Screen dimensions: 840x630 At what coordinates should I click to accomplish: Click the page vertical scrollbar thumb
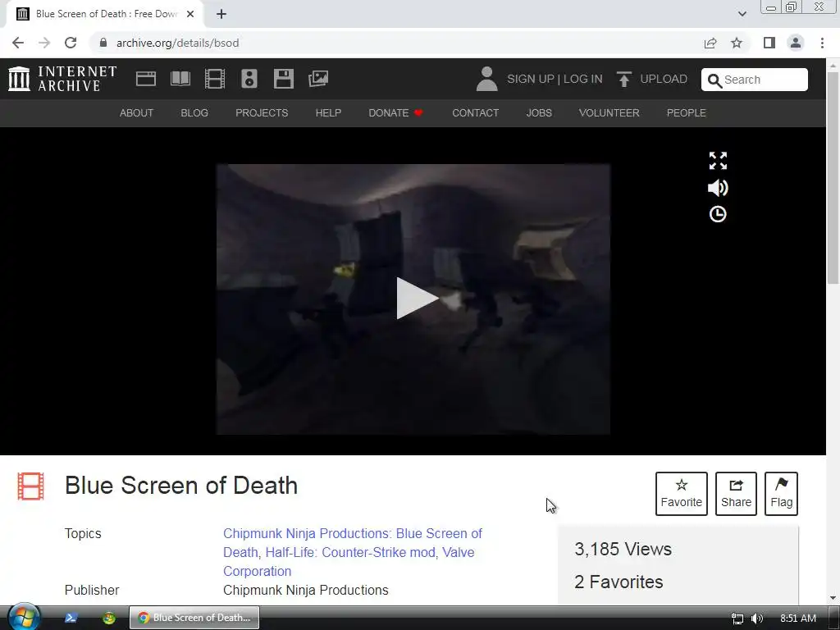[833, 177]
